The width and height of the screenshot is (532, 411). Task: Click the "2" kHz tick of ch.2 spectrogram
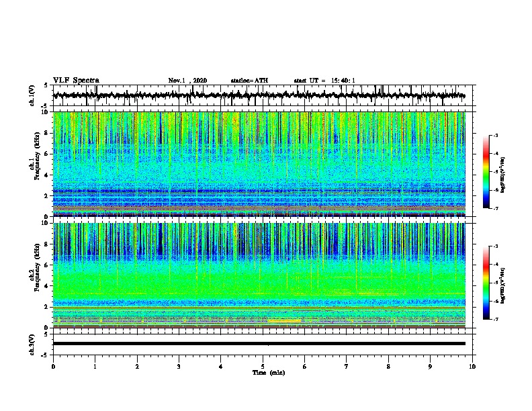click(x=47, y=307)
